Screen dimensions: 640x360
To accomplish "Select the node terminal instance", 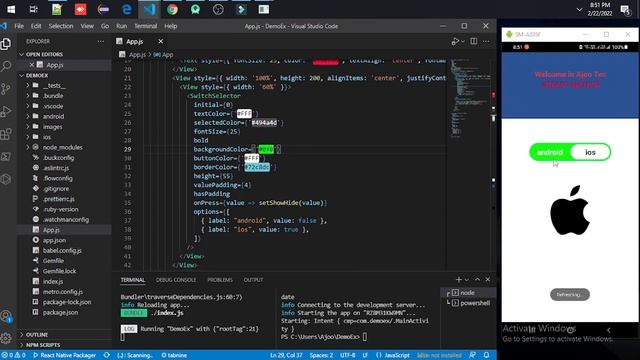I will tap(468, 293).
